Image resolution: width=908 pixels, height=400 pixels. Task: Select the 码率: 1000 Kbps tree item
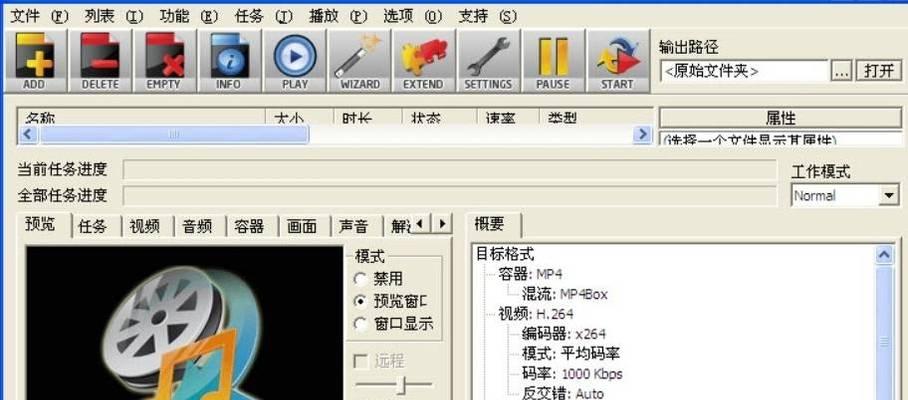pos(572,374)
